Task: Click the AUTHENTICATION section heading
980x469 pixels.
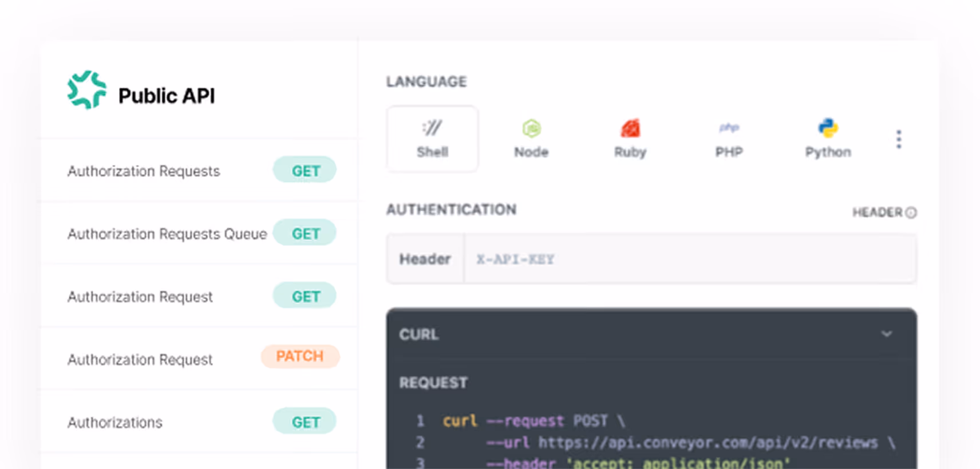Action: click(451, 210)
